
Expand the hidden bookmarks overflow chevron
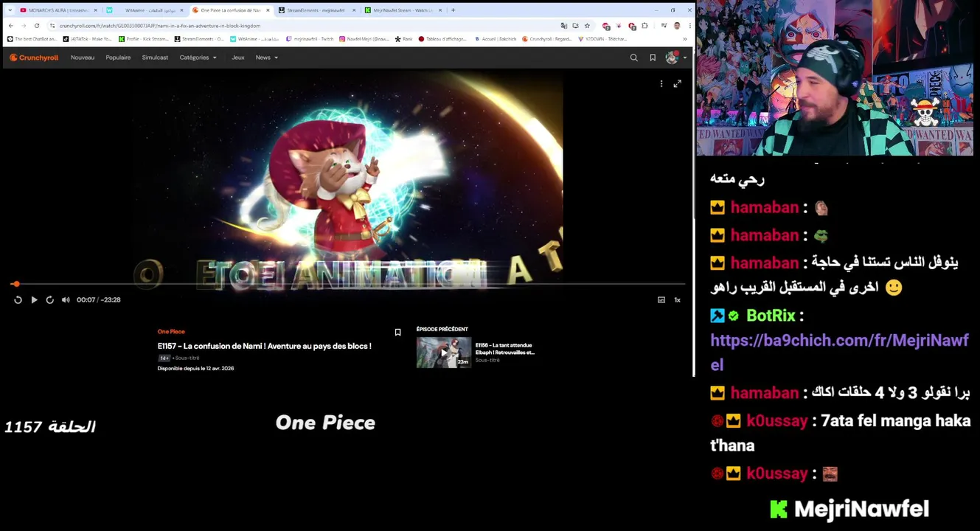point(685,39)
